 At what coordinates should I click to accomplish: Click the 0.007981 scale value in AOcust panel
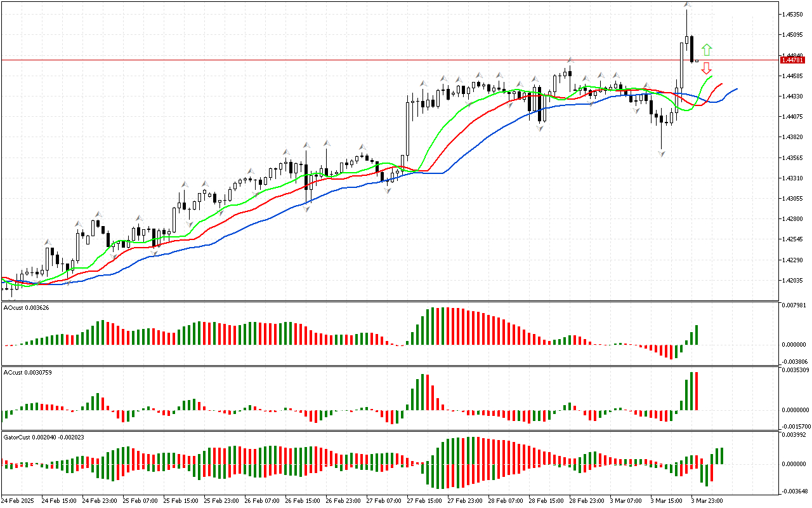(x=796, y=305)
